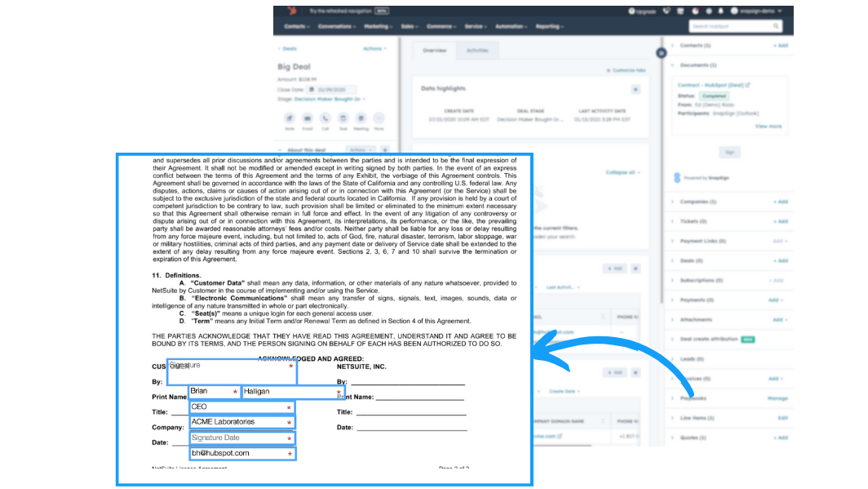This screenshot has width=868, height=489.
Task: Click the Note icon button
Action: pos(290,118)
